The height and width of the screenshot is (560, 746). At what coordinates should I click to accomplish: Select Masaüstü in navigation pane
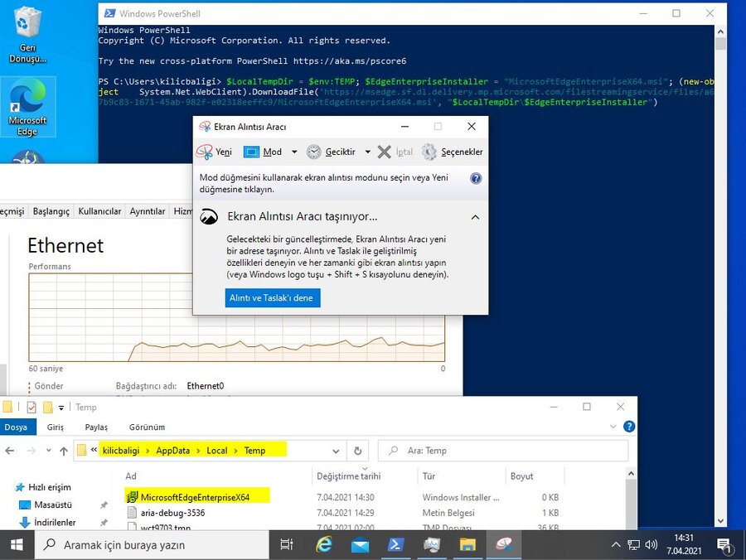click(x=53, y=504)
